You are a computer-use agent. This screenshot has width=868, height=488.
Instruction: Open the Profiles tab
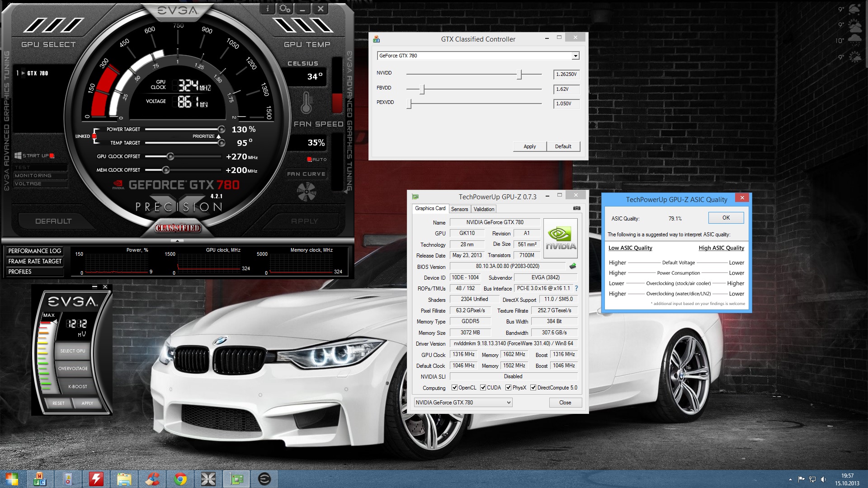pyautogui.click(x=34, y=272)
